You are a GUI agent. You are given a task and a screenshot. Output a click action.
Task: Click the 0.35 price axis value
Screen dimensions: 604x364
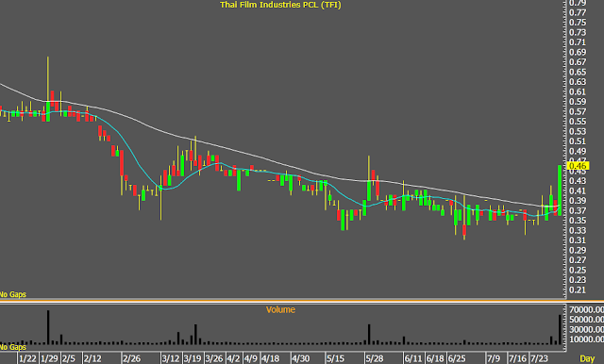578,221
